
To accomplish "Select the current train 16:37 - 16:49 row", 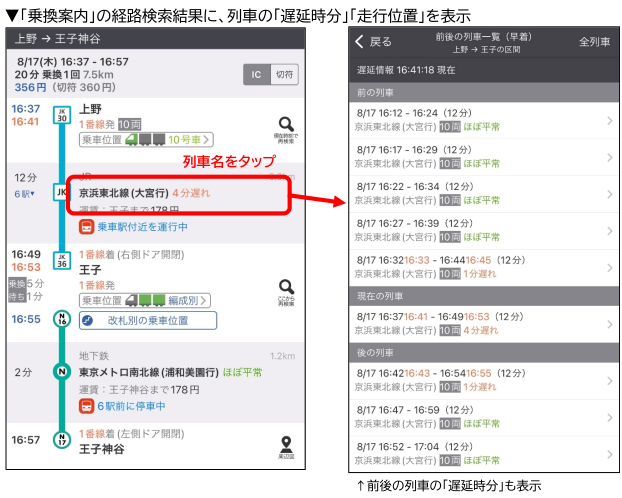I will (x=484, y=324).
